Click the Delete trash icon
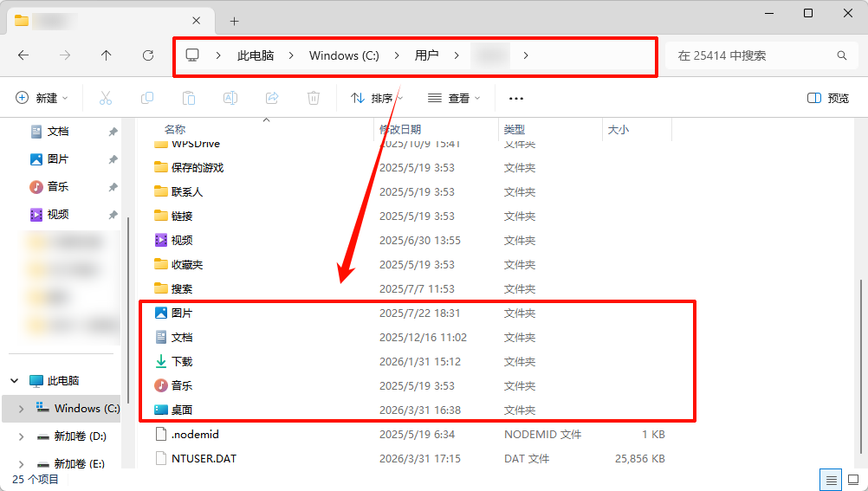Image resolution: width=868 pixels, height=491 pixels. [x=314, y=99]
